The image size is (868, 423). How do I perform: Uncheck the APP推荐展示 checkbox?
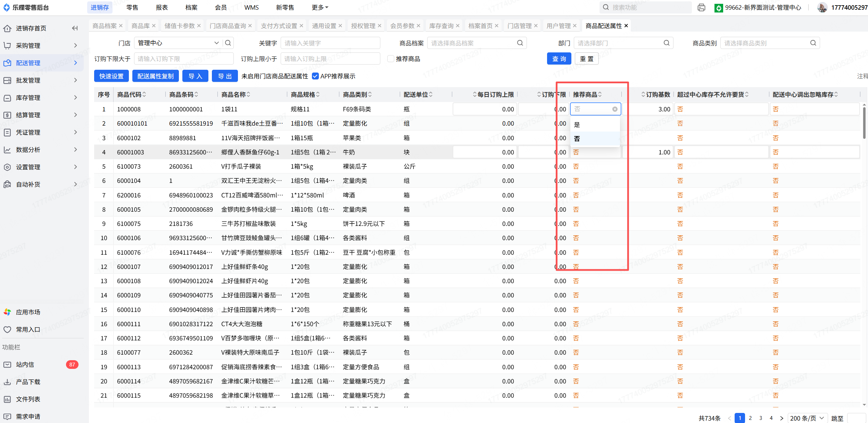coord(315,76)
